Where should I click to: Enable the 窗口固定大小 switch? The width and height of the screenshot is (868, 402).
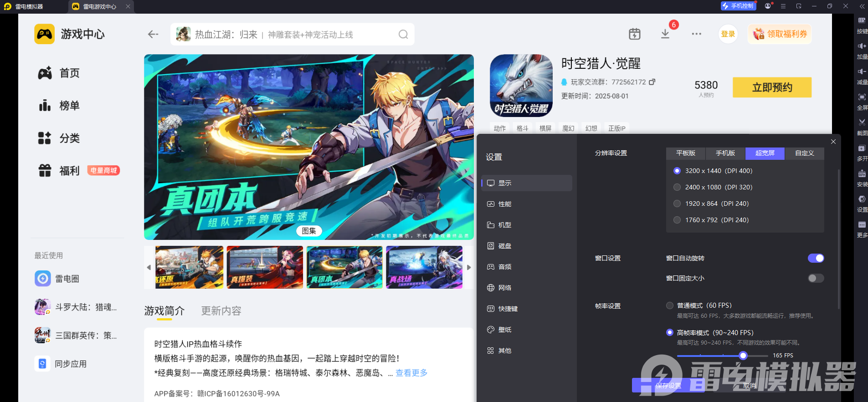(816, 278)
